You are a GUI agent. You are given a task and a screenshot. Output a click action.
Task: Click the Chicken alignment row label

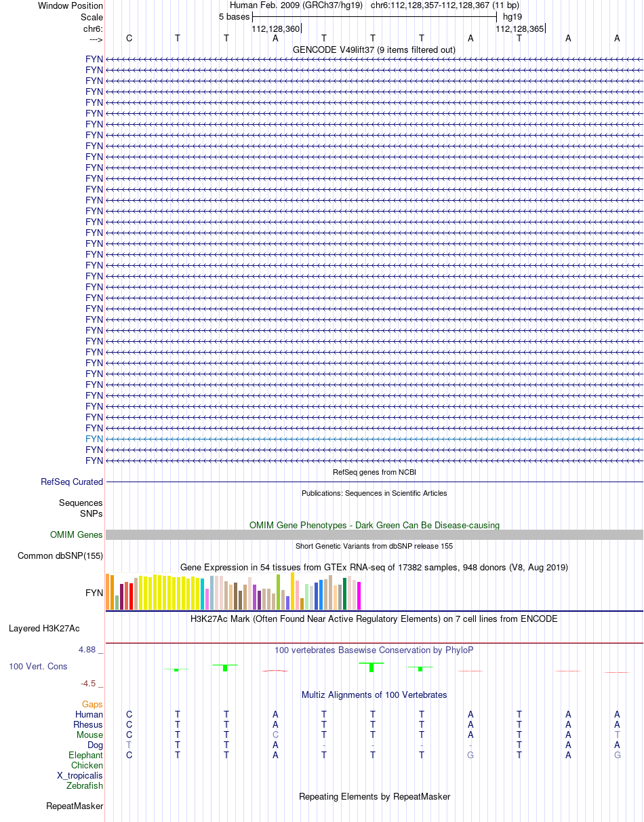coord(87,766)
